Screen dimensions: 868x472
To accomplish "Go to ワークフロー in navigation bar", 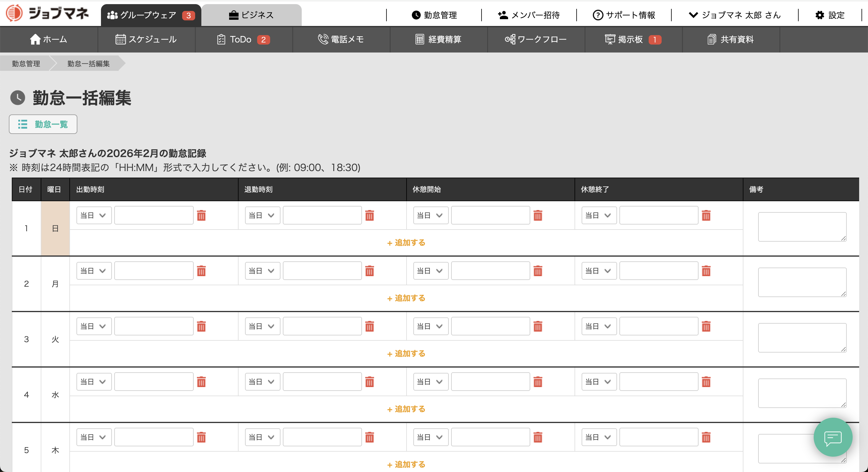I will pos(536,40).
